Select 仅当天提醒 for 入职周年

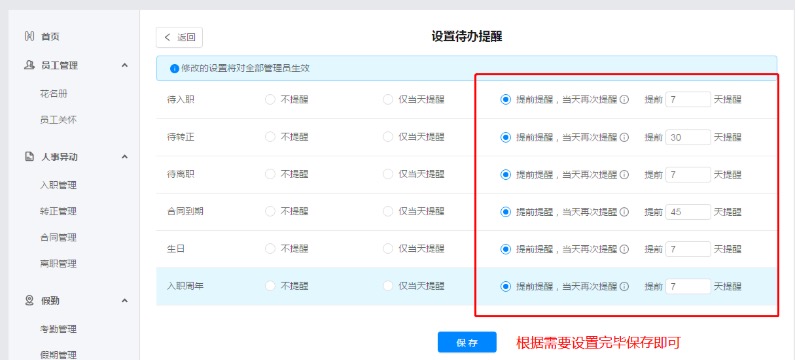click(388, 286)
